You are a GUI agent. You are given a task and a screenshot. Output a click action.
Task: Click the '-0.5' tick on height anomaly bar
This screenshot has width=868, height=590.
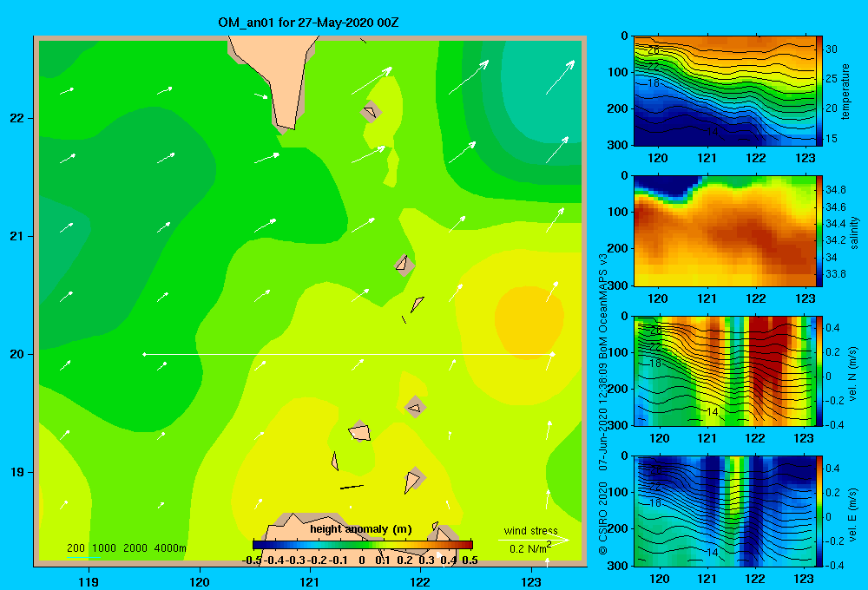[252, 560]
